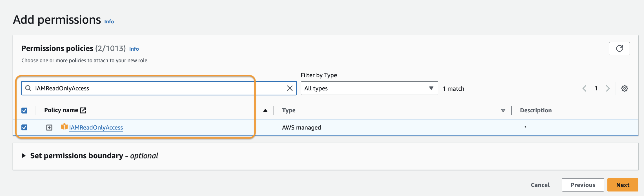Viewport: 644px width, 196px height.
Task: Click the orange policy cube icon
Action: (64, 127)
